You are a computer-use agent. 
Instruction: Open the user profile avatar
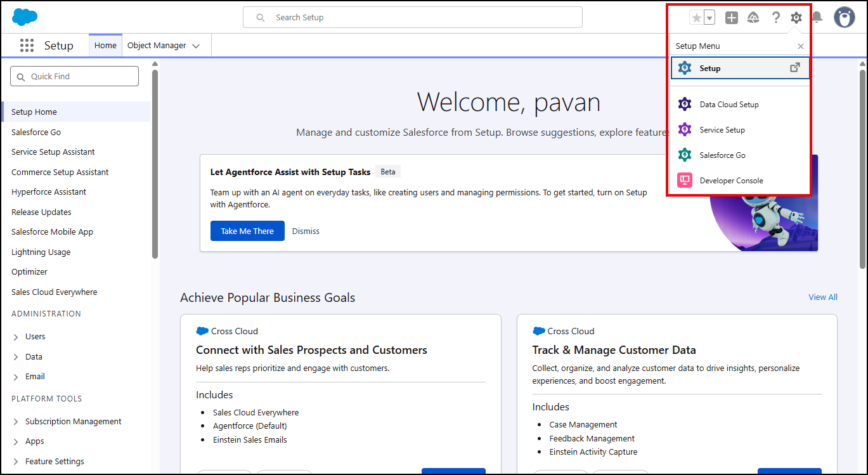(x=844, y=18)
